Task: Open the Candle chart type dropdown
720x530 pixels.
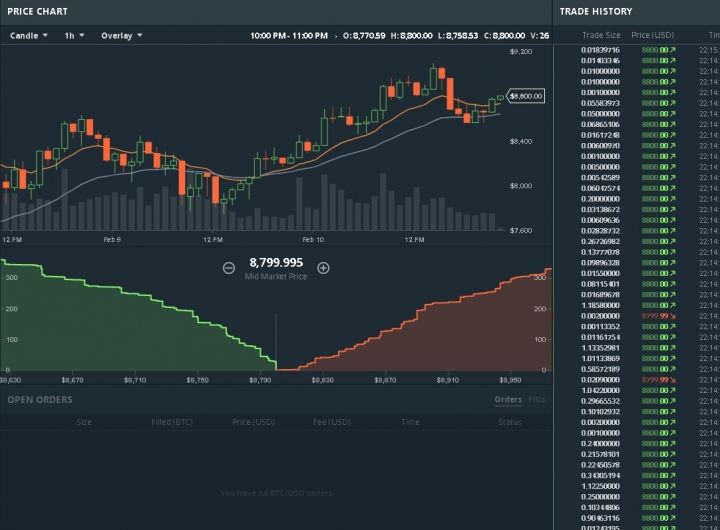Action: tap(29, 35)
